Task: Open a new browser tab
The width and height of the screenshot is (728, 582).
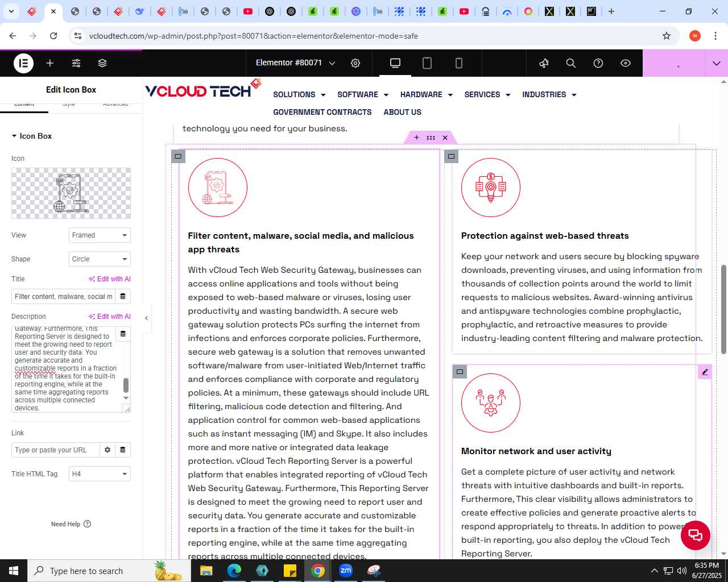Action: click(x=611, y=11)
